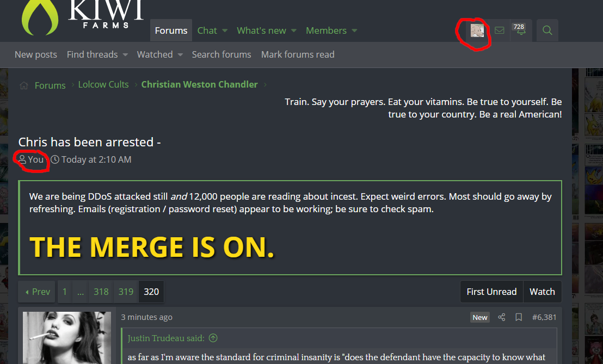Expand the Chat dropdown arrow
The height and width of the screenshot is (364, 603).
click(225, 31)
